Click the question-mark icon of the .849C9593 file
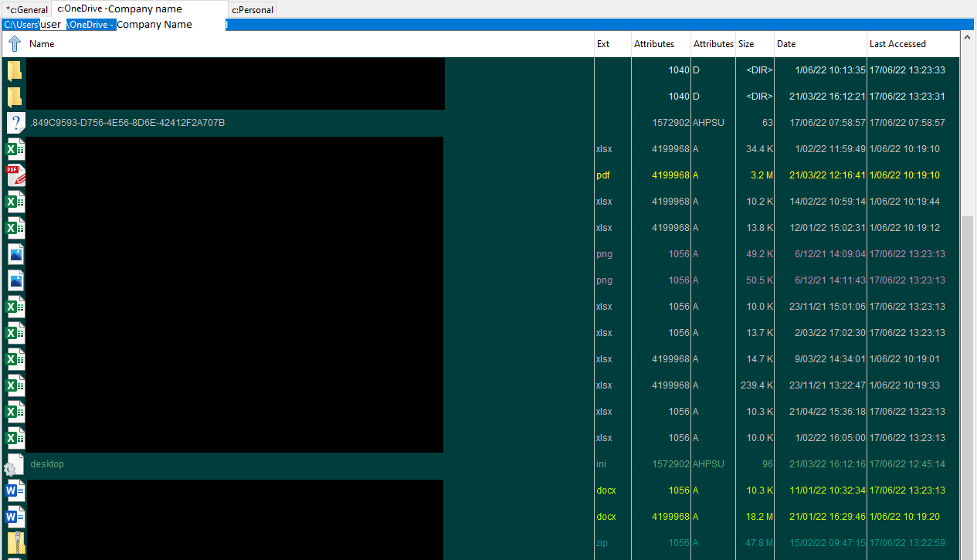 tap(15, 122)
